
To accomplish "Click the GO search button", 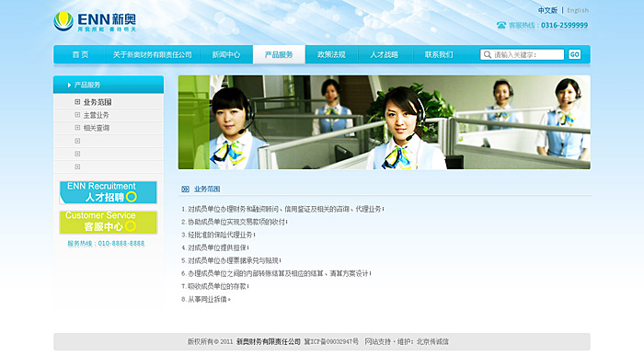I will click(575, 54).
